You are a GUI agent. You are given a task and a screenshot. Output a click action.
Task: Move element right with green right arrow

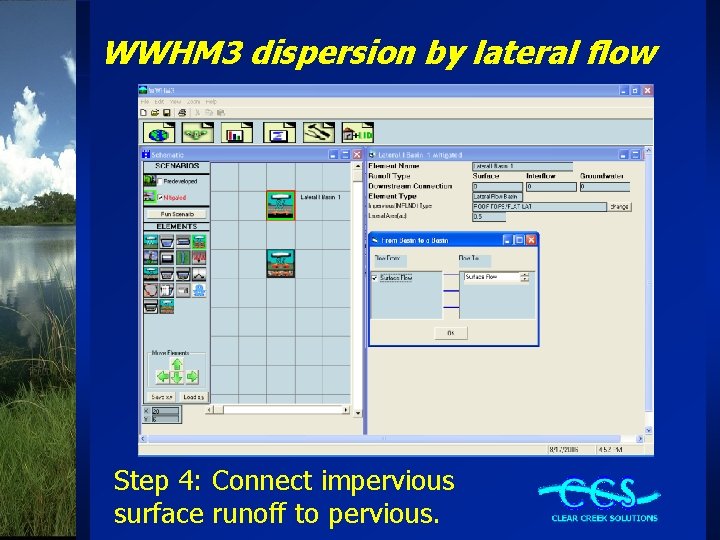click(x=192, y=377)
